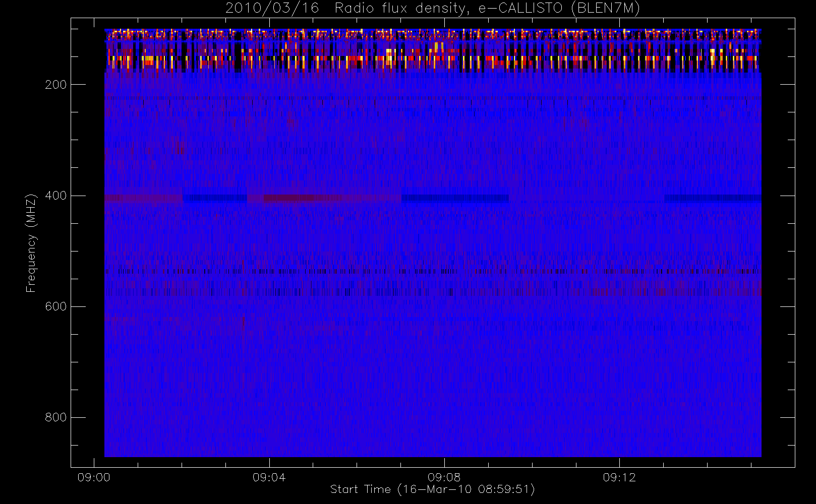Click the 800 frequency tick label
The width and height of the screenshot is (816, 504).
(x=55, y=417)
